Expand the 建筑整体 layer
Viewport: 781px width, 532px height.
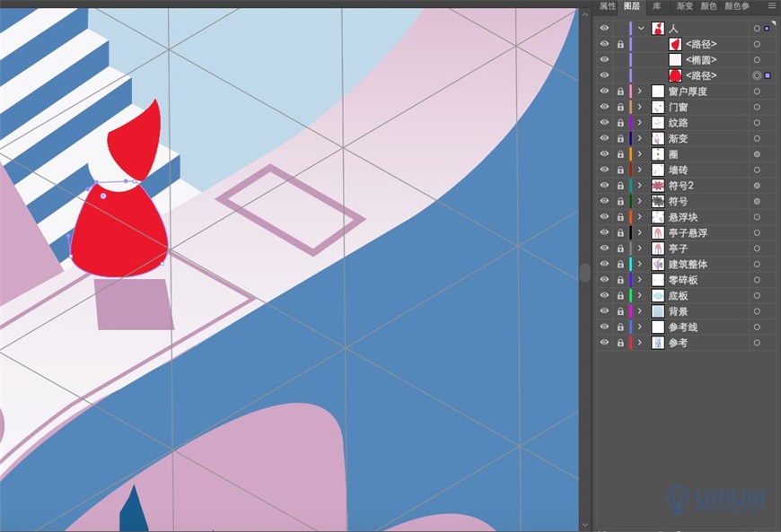click(641, 264)
